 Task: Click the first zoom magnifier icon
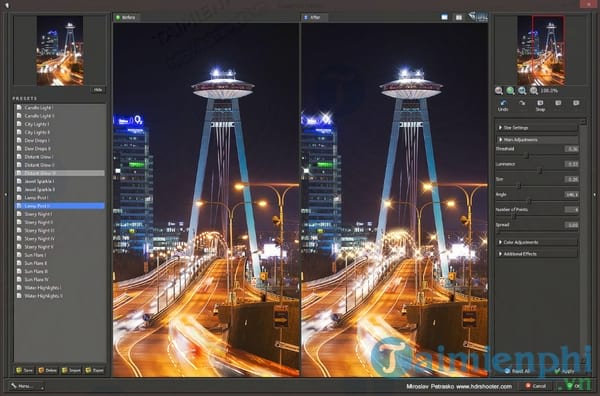[x=499, y=91]
